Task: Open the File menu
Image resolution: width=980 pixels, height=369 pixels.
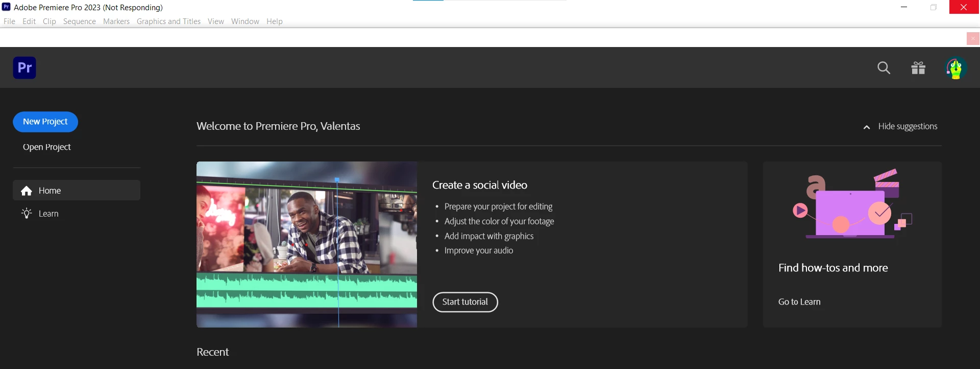Action: [x=9, y=21]
